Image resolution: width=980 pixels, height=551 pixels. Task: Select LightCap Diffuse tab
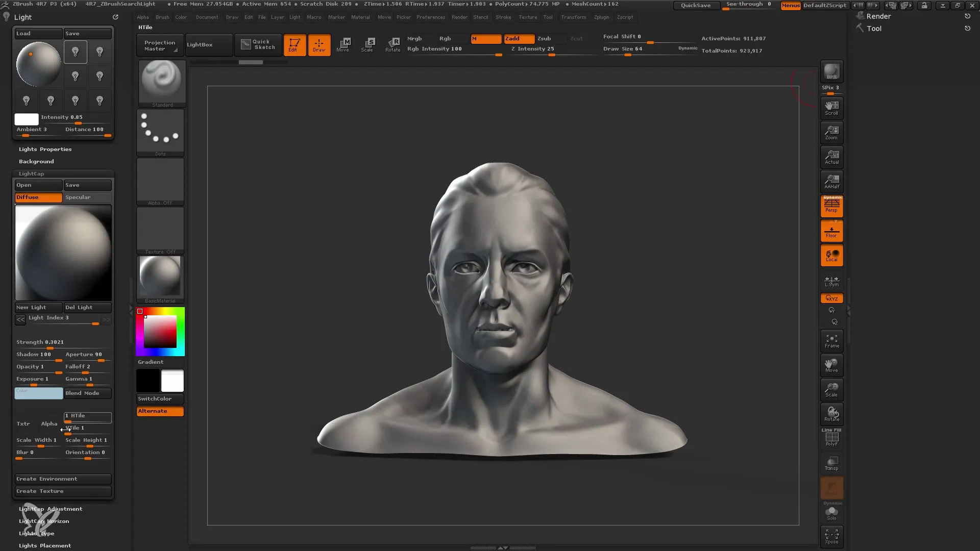pos(38,197)
